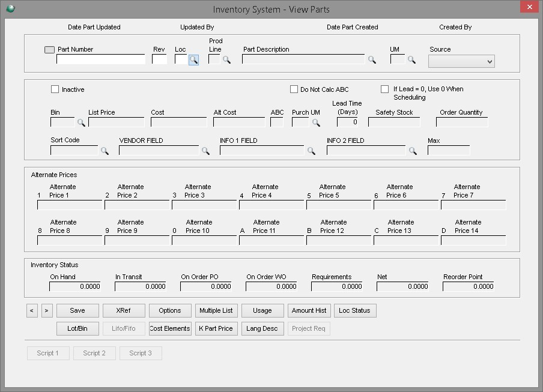
Task: Click the Bin input field
Action: pyautogui.click(x=62, y=122)
